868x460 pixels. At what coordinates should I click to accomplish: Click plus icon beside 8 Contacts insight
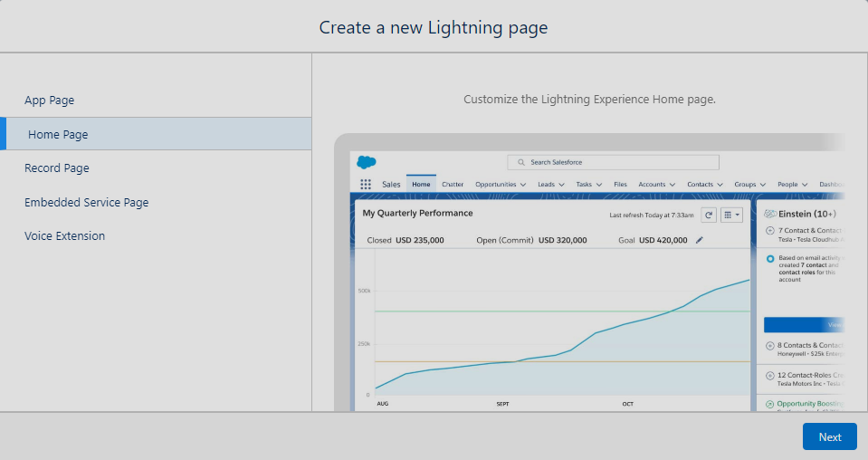coord(770,346)
